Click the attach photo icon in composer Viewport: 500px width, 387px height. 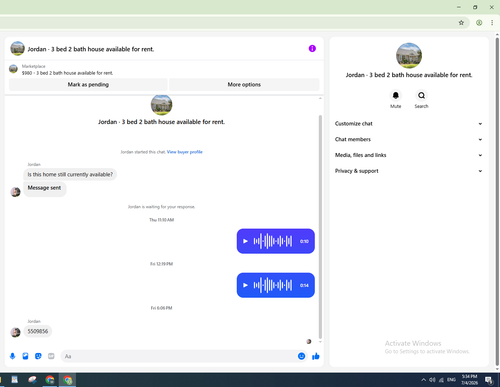pyautogui.click(x=25, y=356)
